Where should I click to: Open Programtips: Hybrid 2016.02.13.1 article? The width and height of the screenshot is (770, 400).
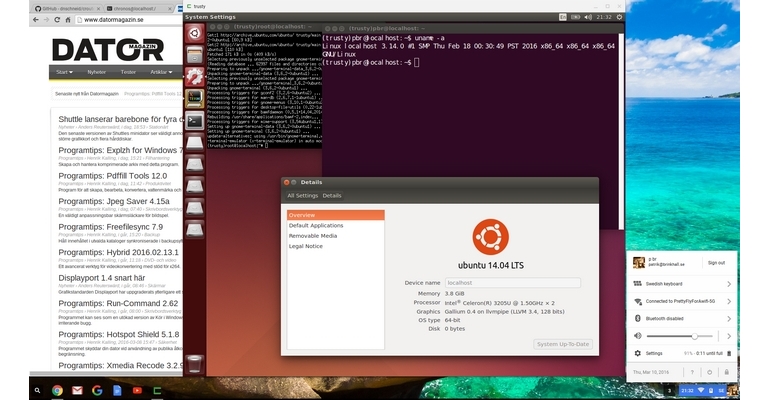[x=118, y=252]
